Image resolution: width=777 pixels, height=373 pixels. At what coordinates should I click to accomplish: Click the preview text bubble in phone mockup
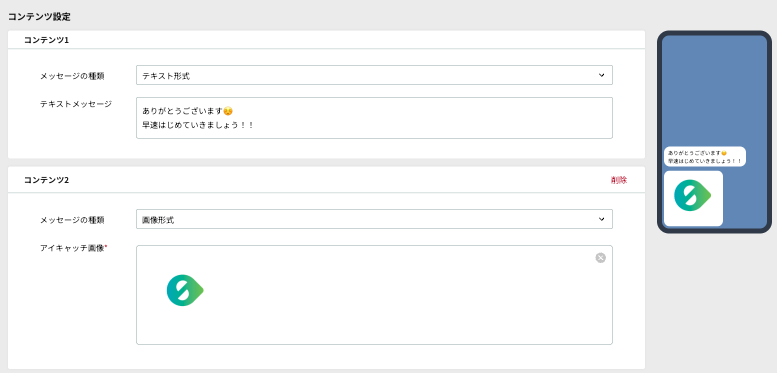pyautogui.click(x=705, y=157)
